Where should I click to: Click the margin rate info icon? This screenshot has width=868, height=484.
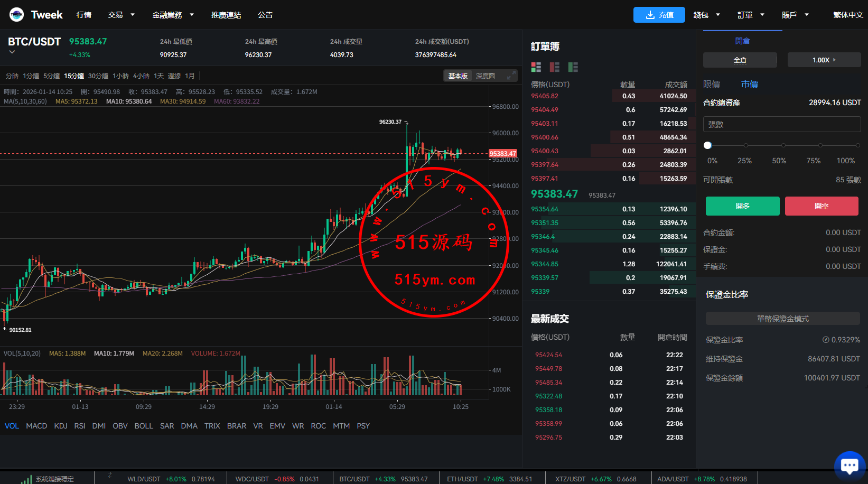point(826,340)
